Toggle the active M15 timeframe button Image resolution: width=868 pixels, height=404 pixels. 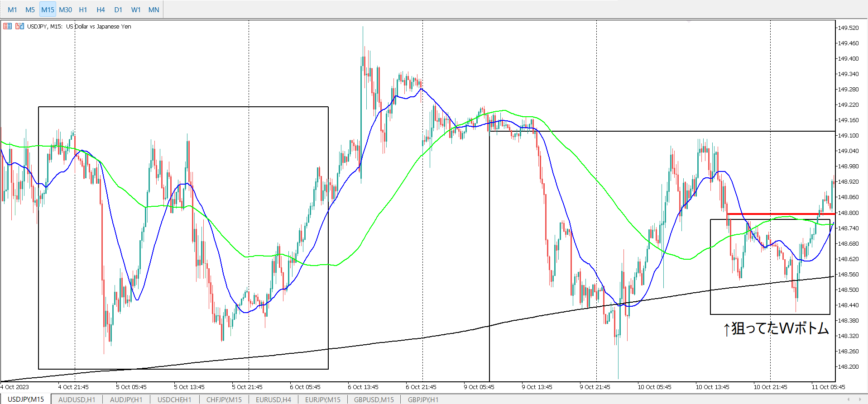(48, 10)
